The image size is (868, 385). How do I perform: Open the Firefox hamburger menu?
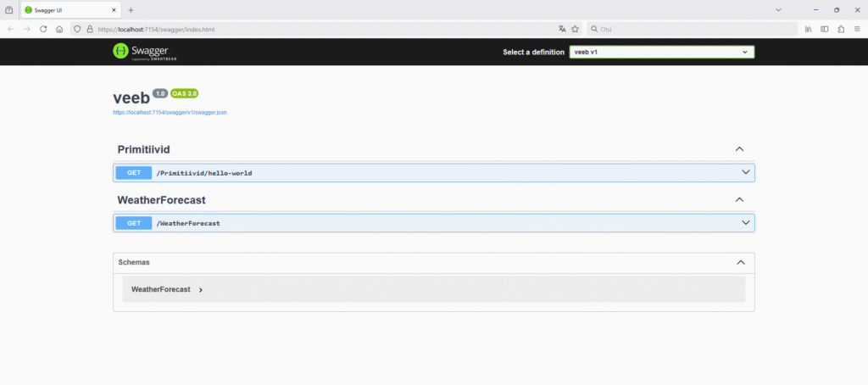(x=856, y=29)
